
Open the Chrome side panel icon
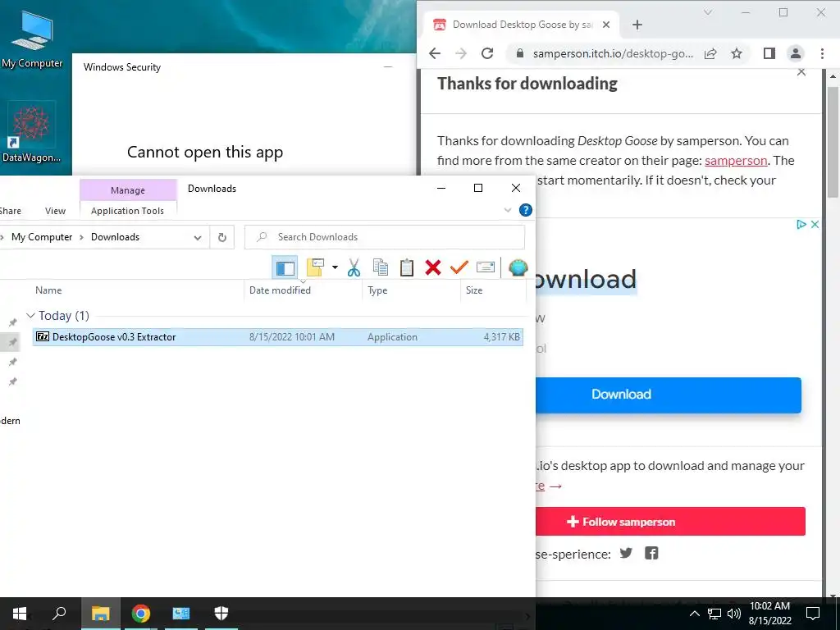tap(769, 53)
